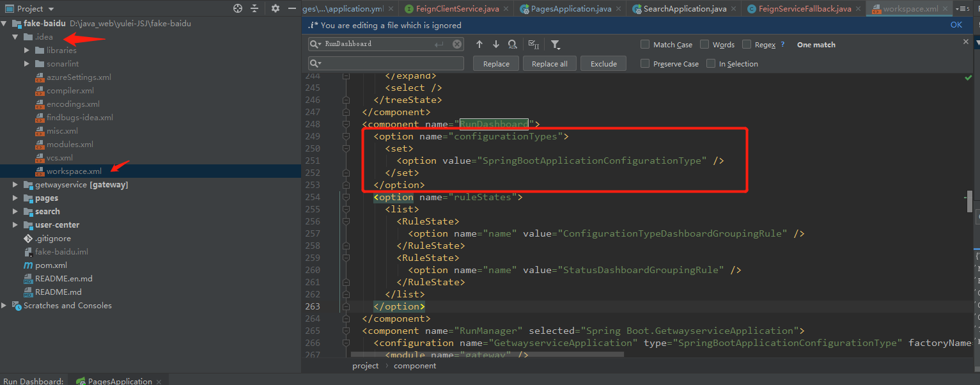Screen dimensions: 980x385
Task: Click the Exclude button
Action: [x=603, y=64]
